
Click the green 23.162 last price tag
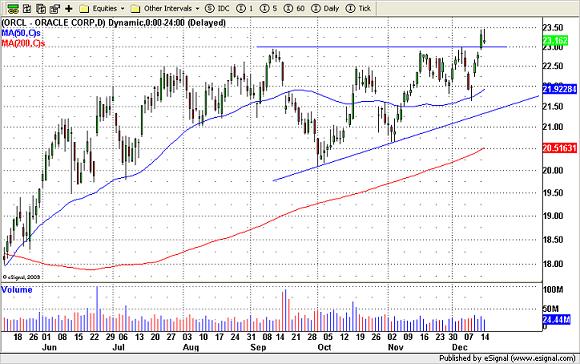click(554, 40)
